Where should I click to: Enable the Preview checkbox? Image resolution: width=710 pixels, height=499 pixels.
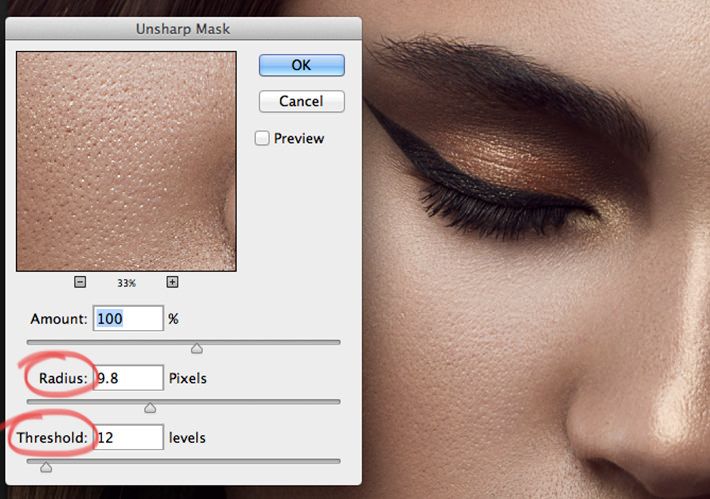tap(262, 138)
